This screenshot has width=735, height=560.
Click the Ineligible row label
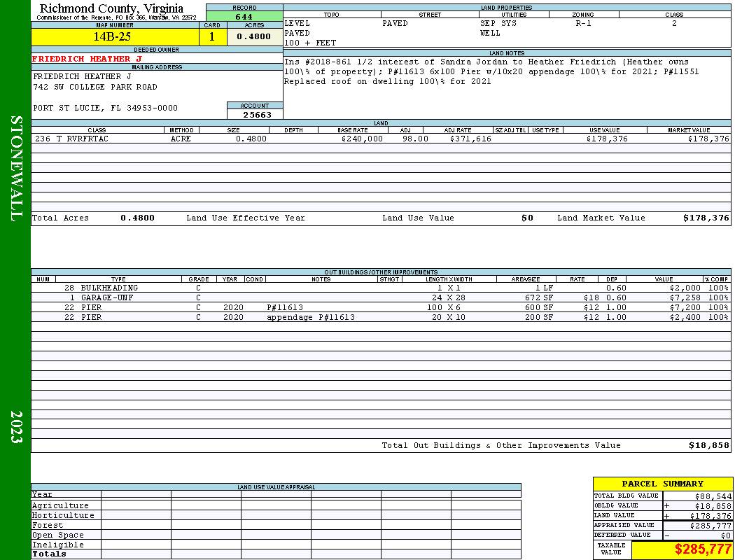click(x=57, y=545)
